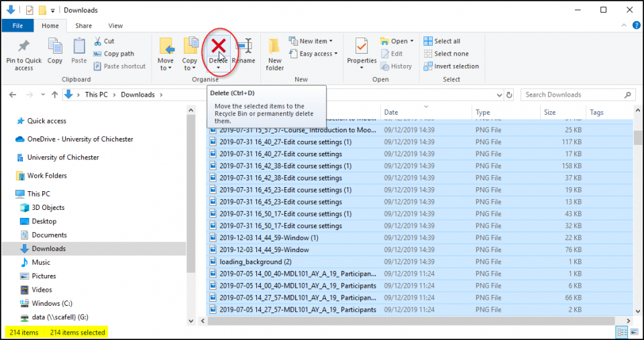Select the Home ribbon tab

[50, 25]
